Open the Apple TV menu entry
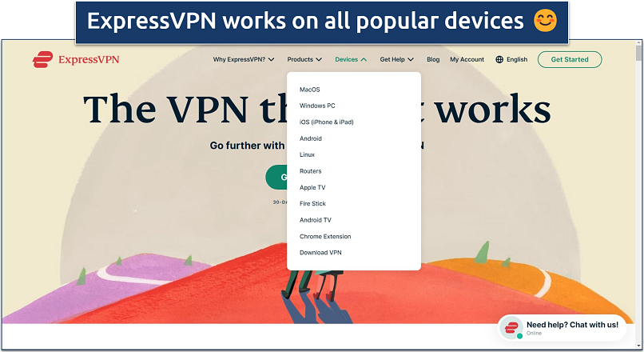Screen dimensions: 644x352 pos(312,187)
